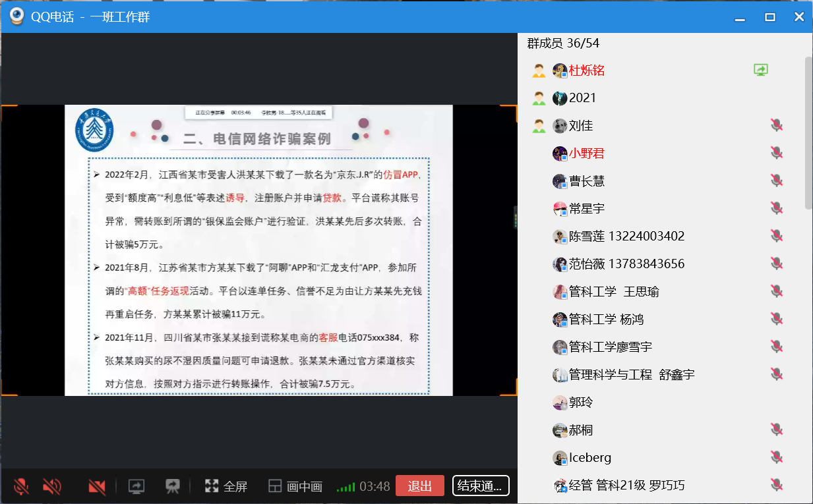Click the presentation demo whiteboard icon
The height and width of the screenshot is (504, 813).
point(173,486)
